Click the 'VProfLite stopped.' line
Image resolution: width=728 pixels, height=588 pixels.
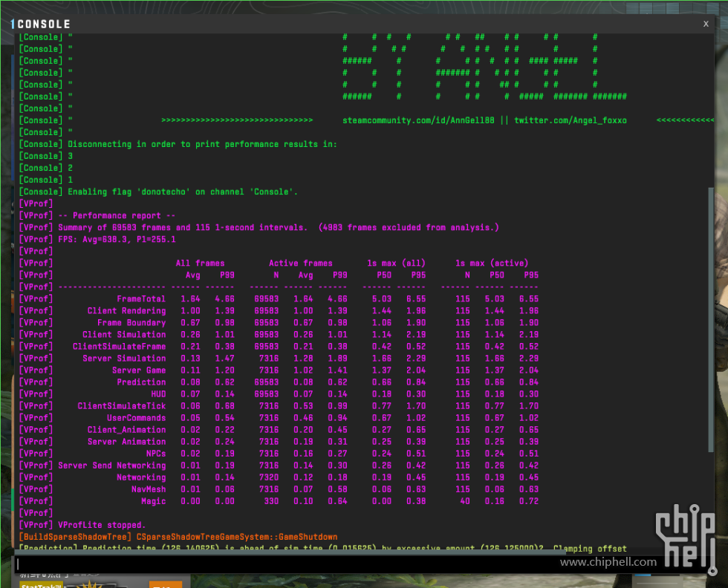[x=82, y=525]
